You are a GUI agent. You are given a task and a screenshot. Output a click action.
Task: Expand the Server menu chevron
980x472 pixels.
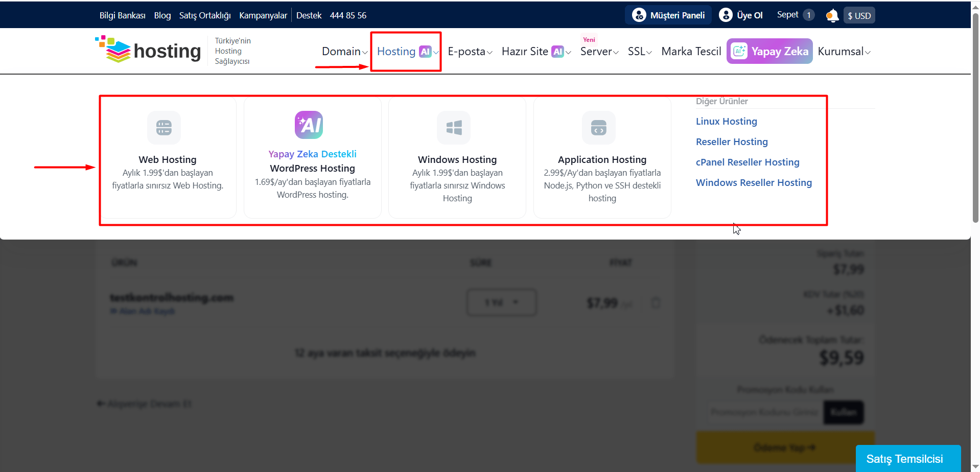616,53
